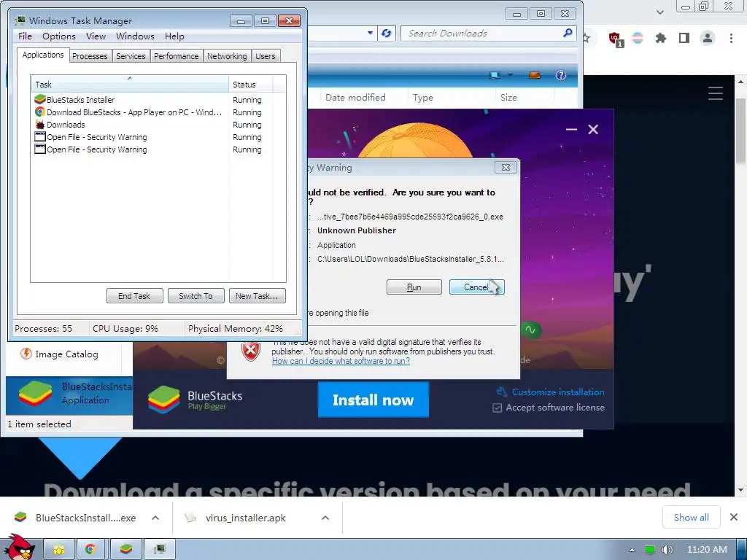Open the Options menu in Task Manager

[58, 36]
